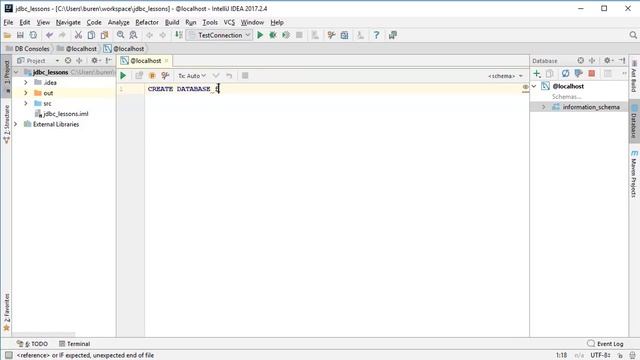Open the Project view type dropdown
640x360 pixels.
(x=57, y=60)
